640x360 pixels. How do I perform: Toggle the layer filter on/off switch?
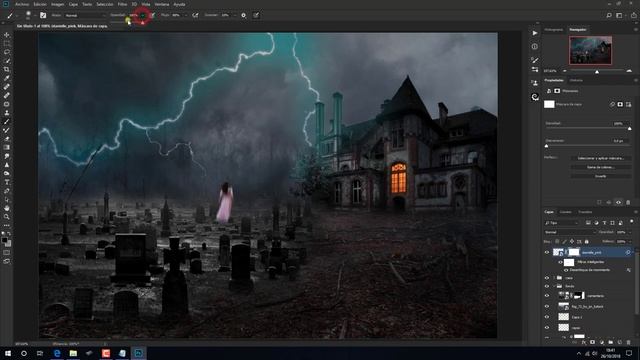coord(632,221)
